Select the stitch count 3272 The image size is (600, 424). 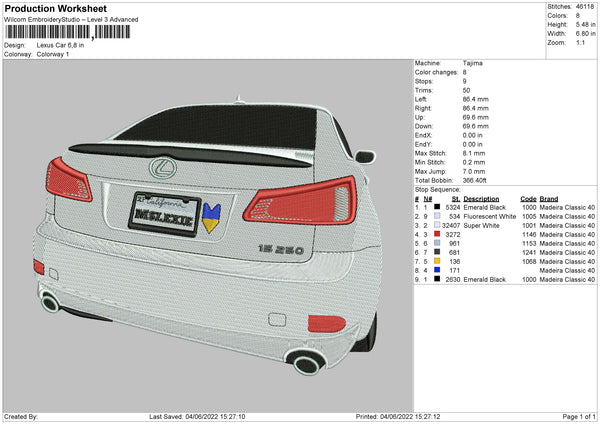[x=453, y=234]
